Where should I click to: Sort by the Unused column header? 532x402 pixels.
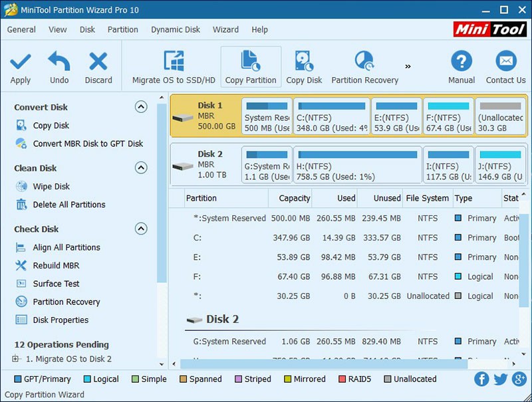point(380,198)
